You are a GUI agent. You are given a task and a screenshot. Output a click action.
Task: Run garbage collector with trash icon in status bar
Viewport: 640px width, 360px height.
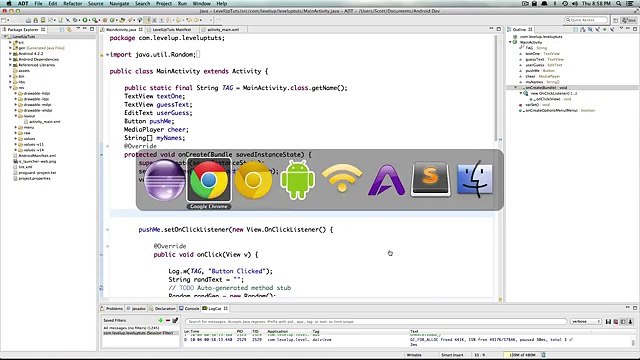click(543, 355)
